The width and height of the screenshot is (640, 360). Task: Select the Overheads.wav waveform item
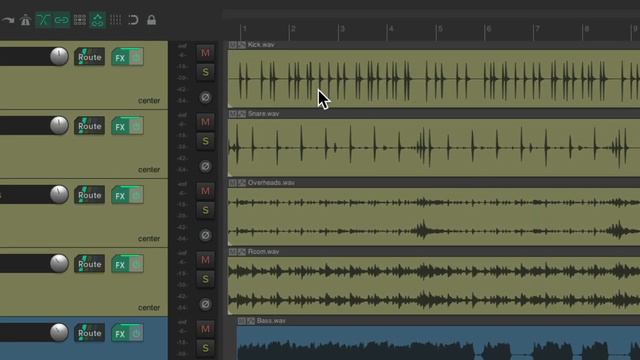(434, 216)
